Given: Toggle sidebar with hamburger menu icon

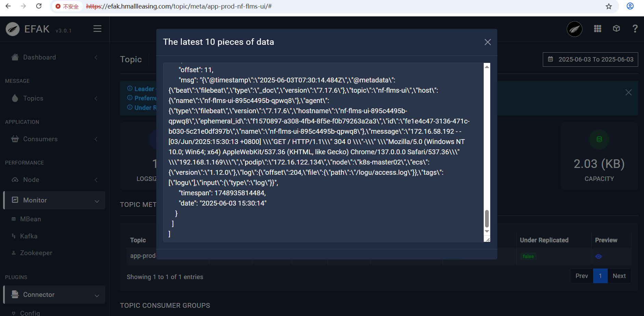Looking at the screenshot, I should (97, 29).
